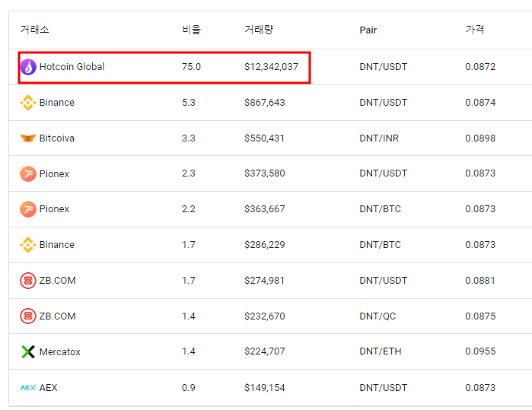Select the $149,154 volume value
532x410 pixels.
(265, 388)
